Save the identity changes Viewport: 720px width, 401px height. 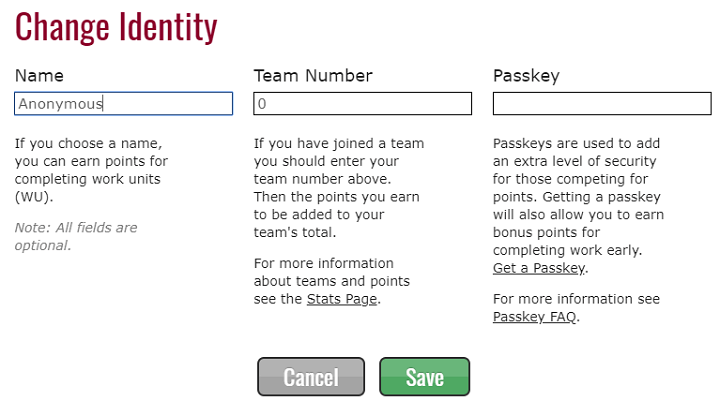pyautogui.click(x=424, y=377)
